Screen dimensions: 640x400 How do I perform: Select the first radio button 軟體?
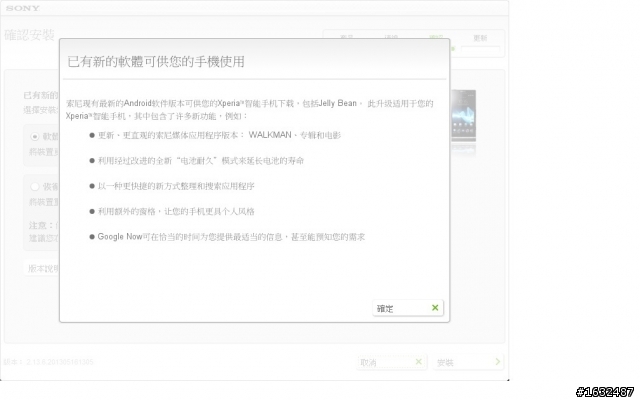[35, 136]
